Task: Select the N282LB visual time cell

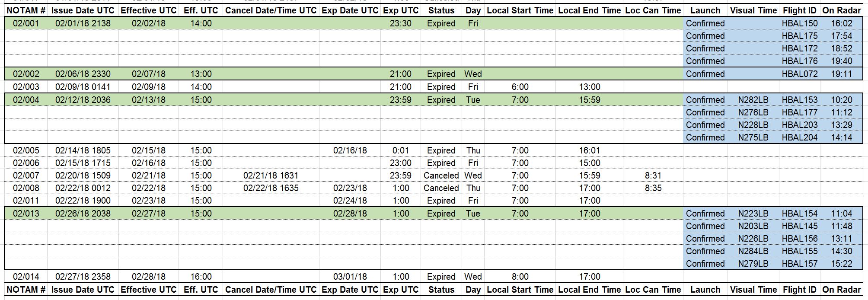Action: 753,100
